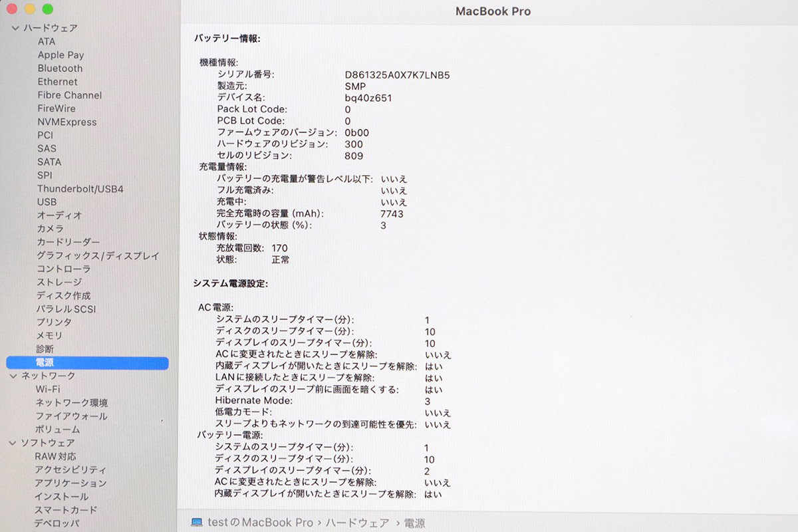The height and width of the screenshot is (532, 798).
Task: Select グラフィックス/ディスプレイ in the sidebar
Action: coord(98,255)
